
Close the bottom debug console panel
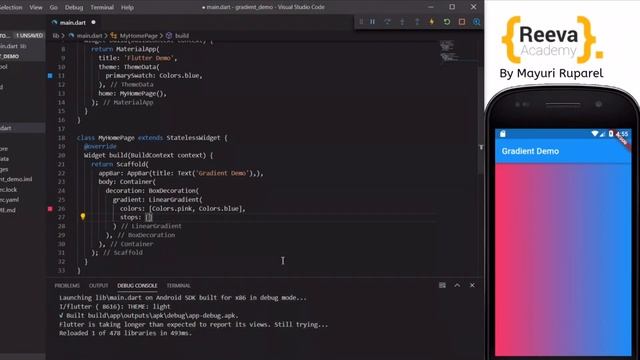click(x=472, y=285)
